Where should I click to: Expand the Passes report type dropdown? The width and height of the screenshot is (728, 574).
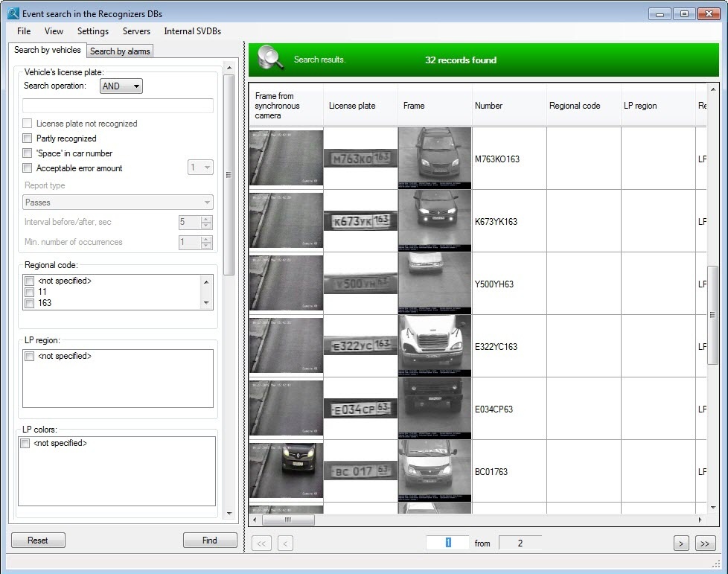[118, 203]
